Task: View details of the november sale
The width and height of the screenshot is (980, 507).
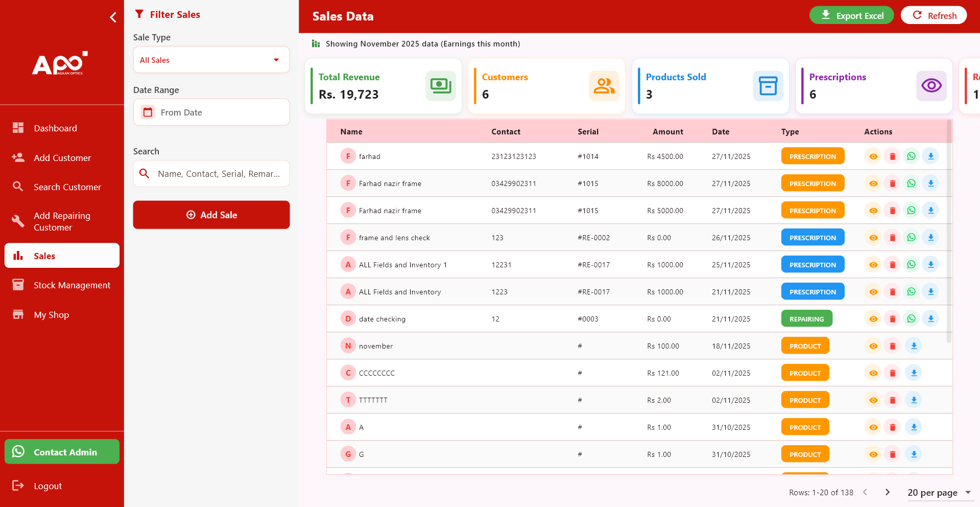Action: [x=873, y=345]
